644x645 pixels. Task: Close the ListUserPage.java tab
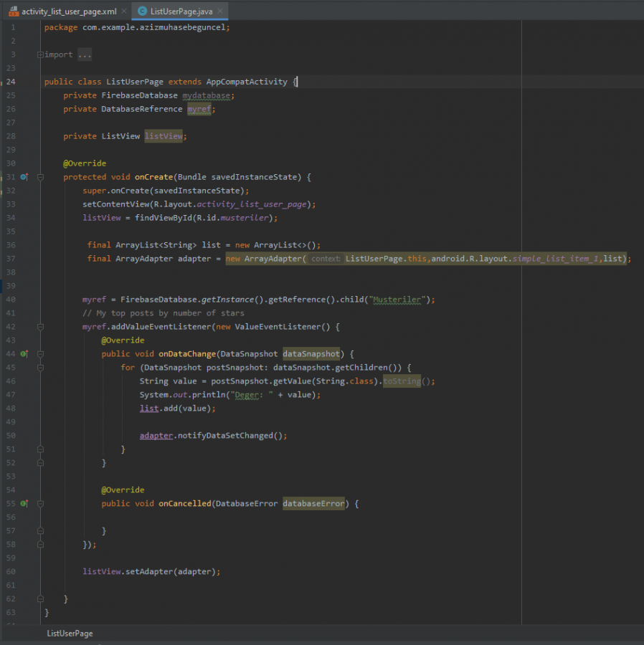click(220, 11)
